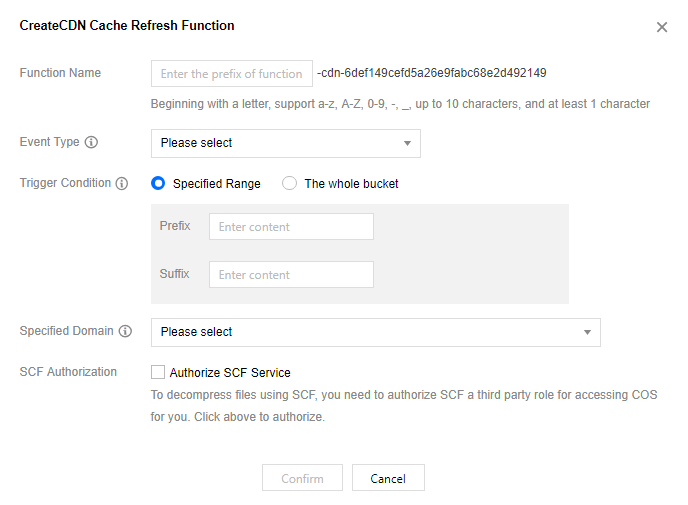688x505 pixels.
Task: Click the Suffix content input
Action: tap(291, 275)
